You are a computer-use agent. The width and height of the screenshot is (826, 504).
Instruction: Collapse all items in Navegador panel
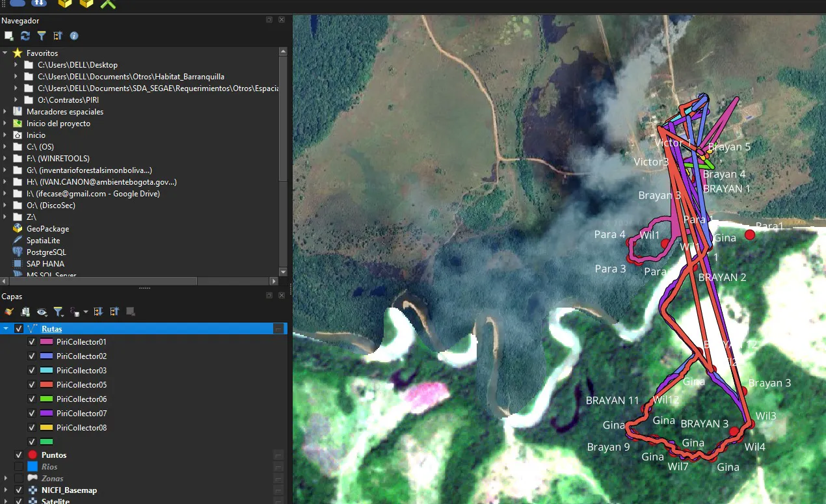(58, 36)
